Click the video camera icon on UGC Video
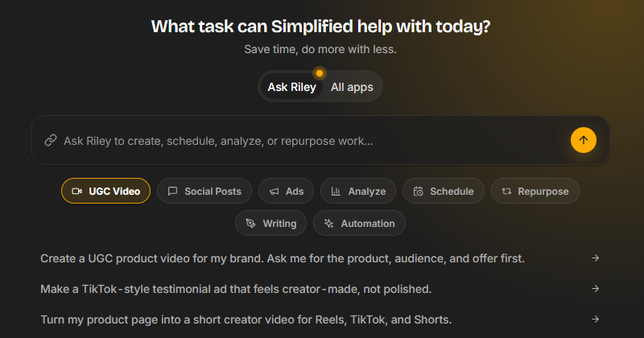644x338 pixels. click(76, 191)
